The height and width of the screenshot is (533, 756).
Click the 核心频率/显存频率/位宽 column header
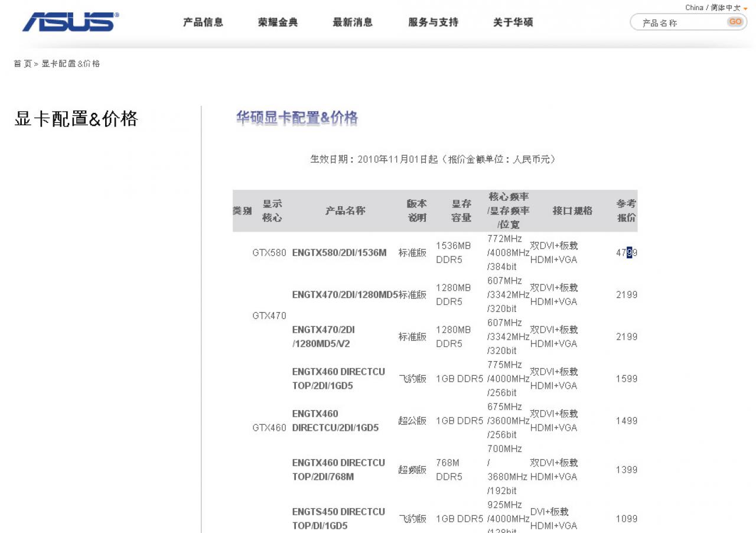509,210
